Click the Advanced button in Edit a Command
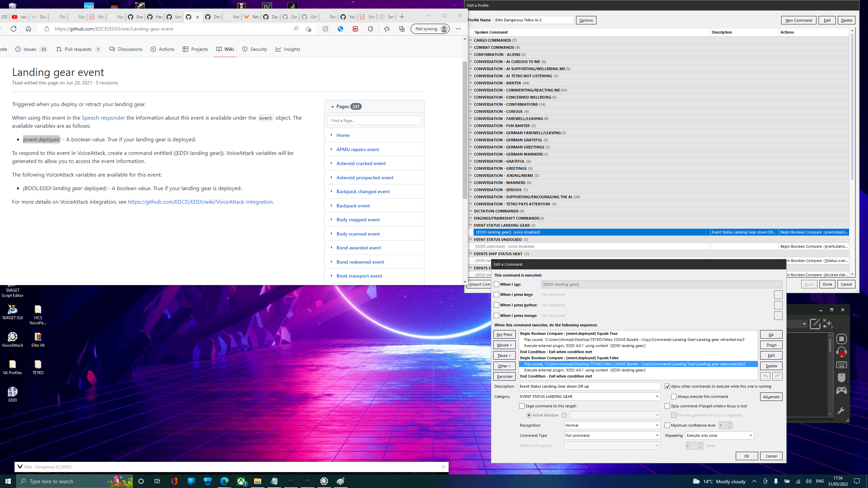This screenshot has height=488, width=868. (x=771, y=396)
